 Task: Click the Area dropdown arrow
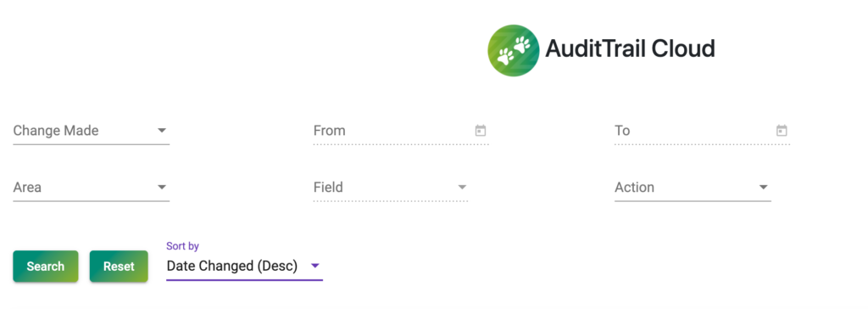pos(162,188)
